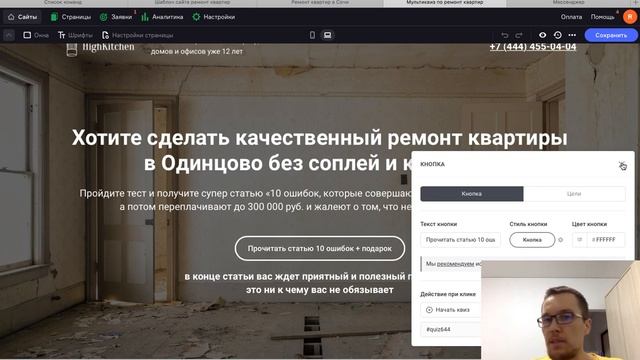Open version history clock icon

pos(558,35)
